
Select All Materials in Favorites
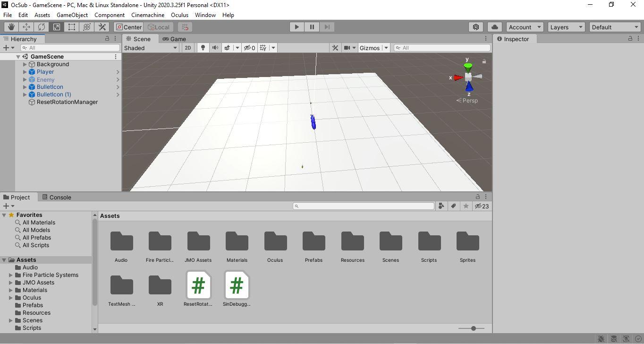point(39,223)
